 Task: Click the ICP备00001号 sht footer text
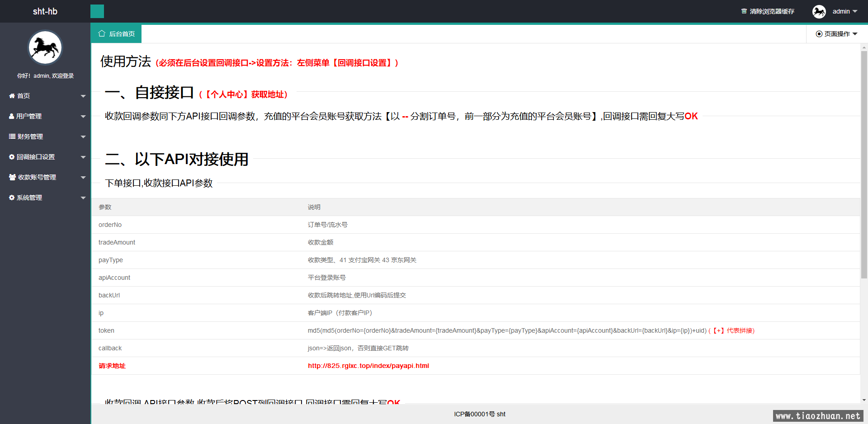pos(480,414)
